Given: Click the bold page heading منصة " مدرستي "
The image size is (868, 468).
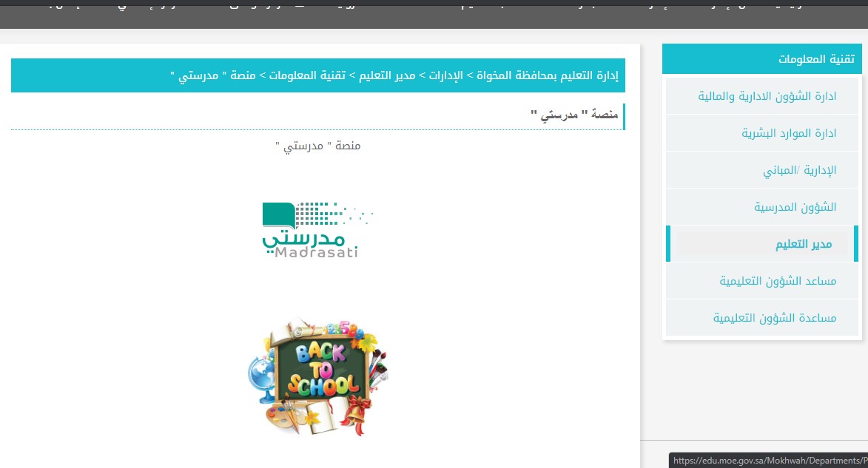Looking at the screenshot, I should tap(574, 115).
